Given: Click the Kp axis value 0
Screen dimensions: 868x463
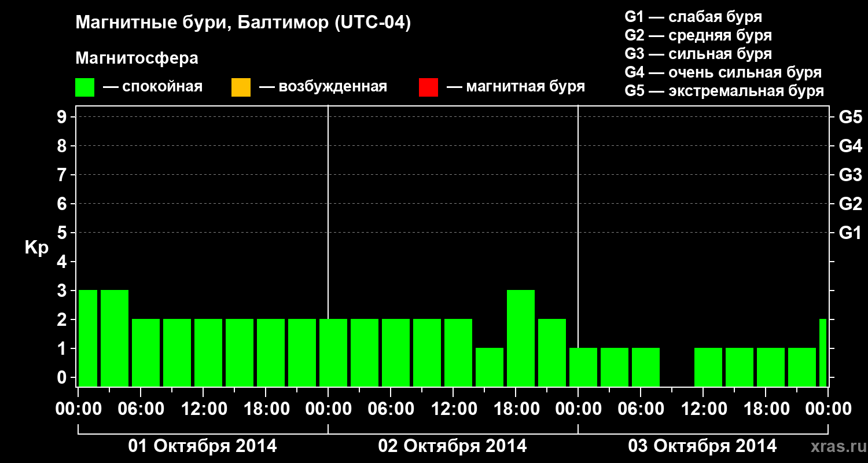Looking at the screenshot, I should click(x=63, y=377).
